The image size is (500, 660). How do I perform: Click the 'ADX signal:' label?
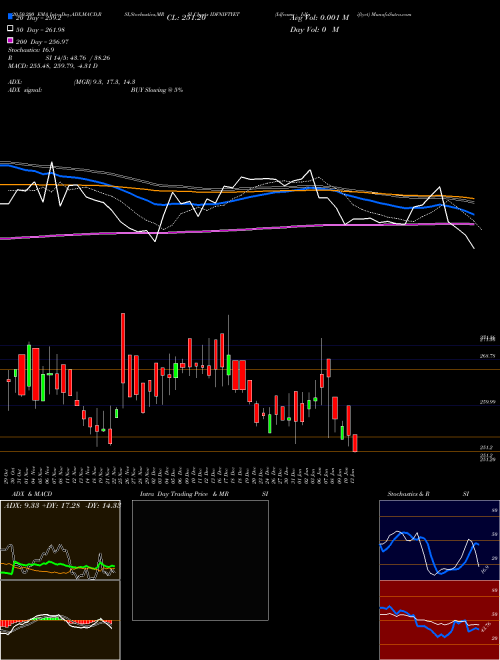(x=25, y=90)
